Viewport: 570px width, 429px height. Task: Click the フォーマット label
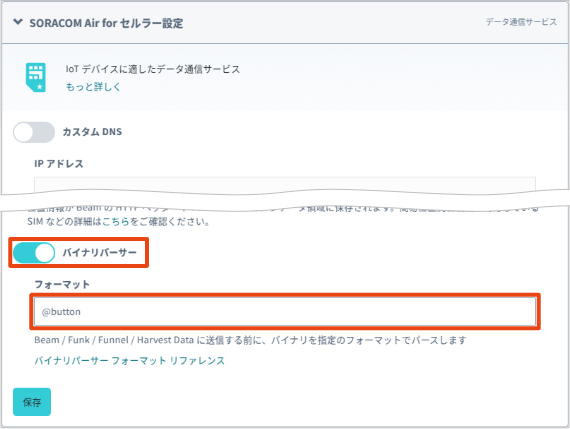tap(62, 284)
